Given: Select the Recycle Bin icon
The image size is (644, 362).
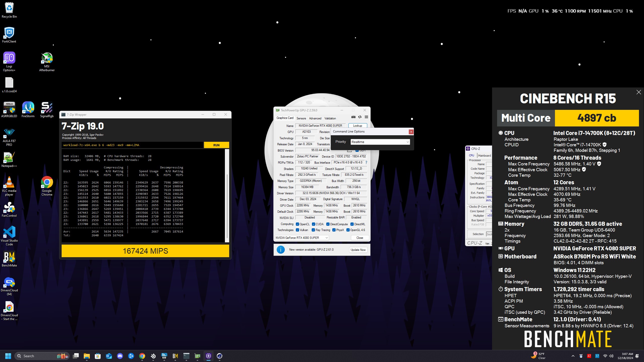Looking at the screenshot, I should coord(9,10).
